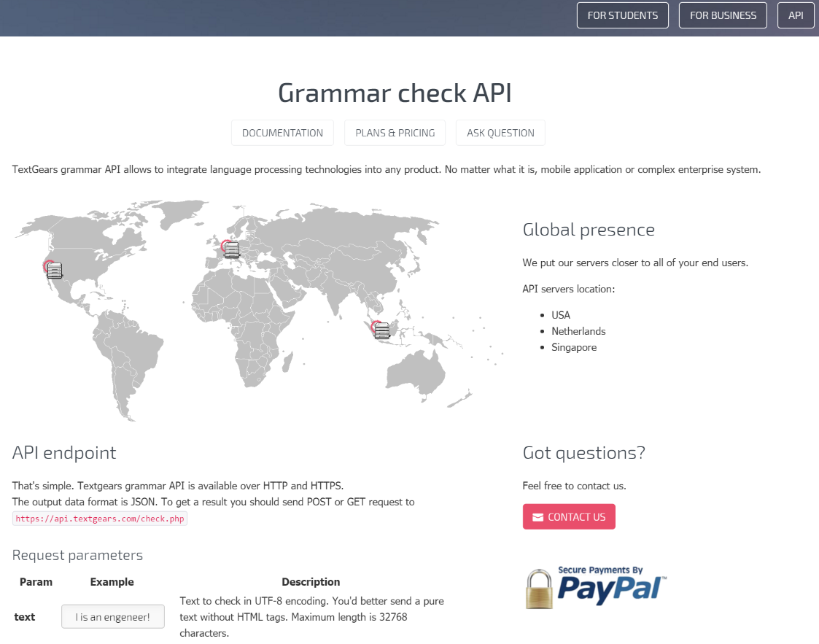Screen dimensions: 819x644
Task: Click the 'API endpoint' heading
Action: tap(64, 453)
